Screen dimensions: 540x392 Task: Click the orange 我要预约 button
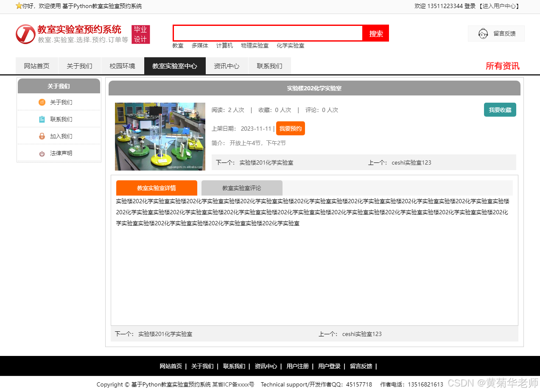point(290,129)
